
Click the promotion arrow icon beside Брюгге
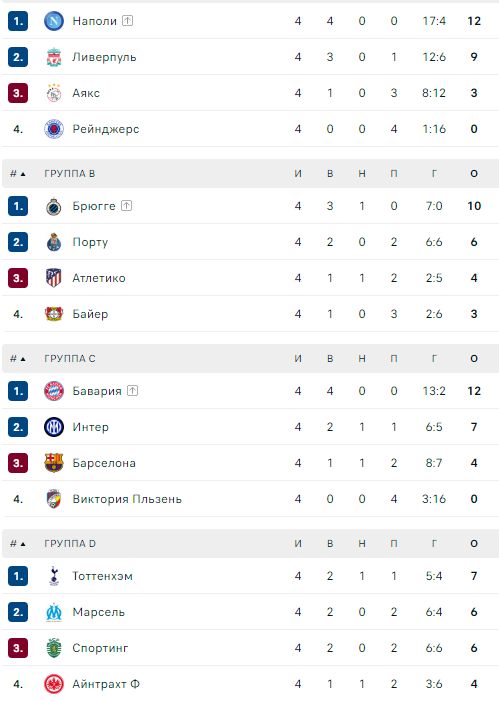[x=127, y=206]
